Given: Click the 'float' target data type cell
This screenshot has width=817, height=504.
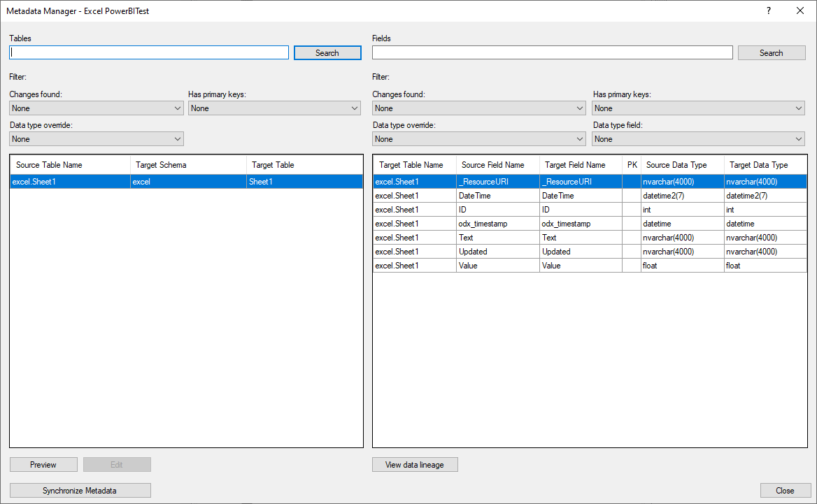Looking at the screenshot, I should [765, 266].
